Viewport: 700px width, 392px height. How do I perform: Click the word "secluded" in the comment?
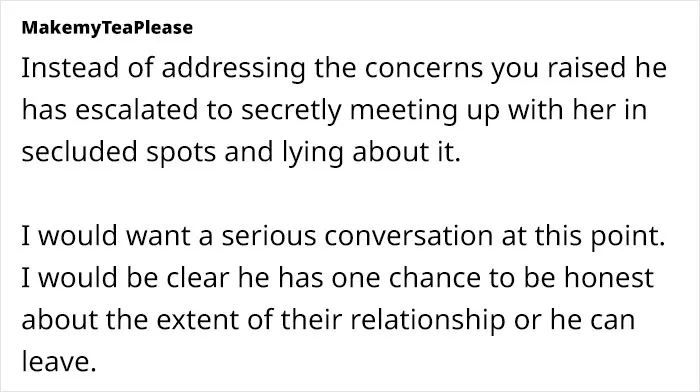click(79, 152)
